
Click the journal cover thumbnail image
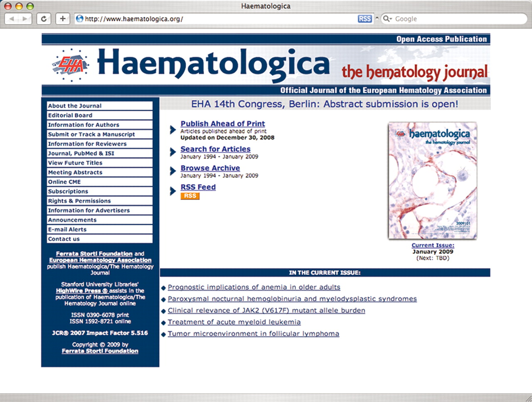click(432, 181)
